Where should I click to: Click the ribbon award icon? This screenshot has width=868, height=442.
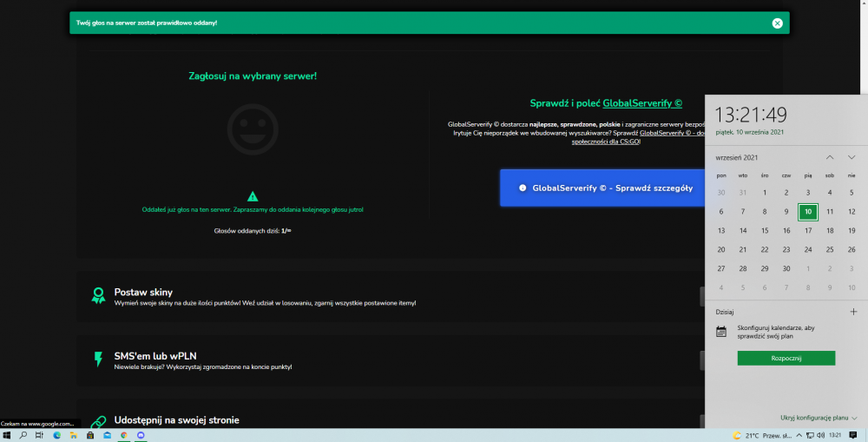pyautogui.click(x=99, y=296)
